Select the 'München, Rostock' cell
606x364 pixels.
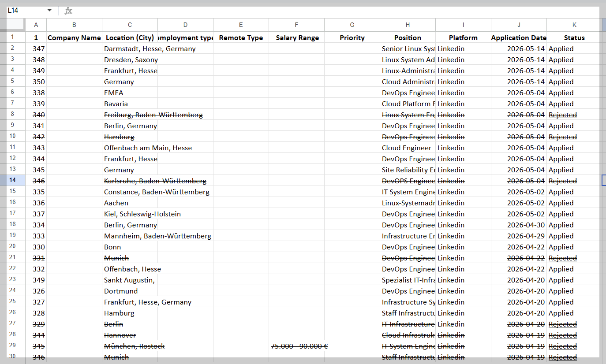point(130,346)
